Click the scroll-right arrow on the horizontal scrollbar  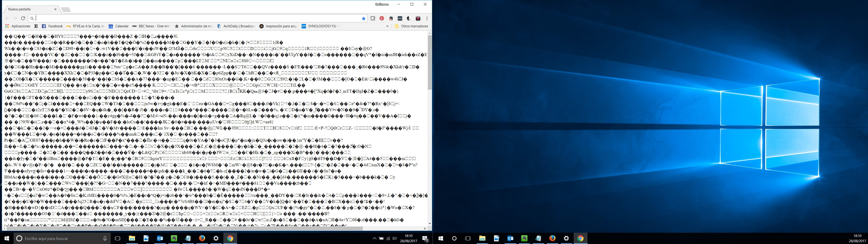[425, 228]
